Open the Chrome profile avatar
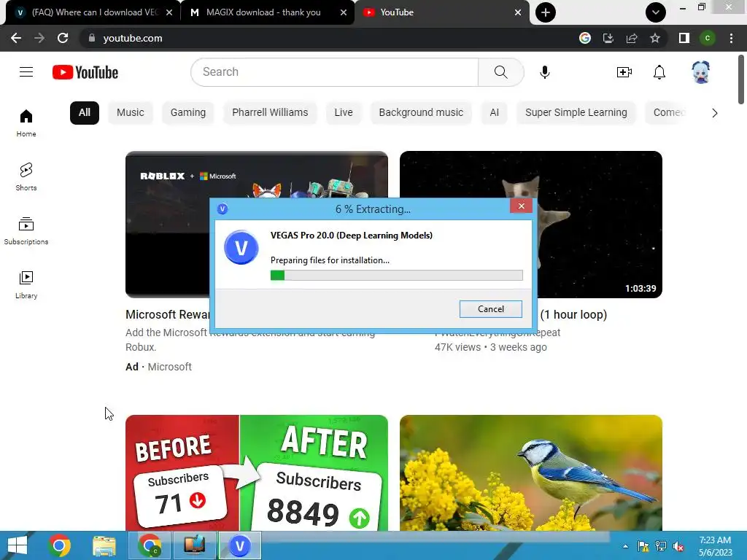 (708, 38)
